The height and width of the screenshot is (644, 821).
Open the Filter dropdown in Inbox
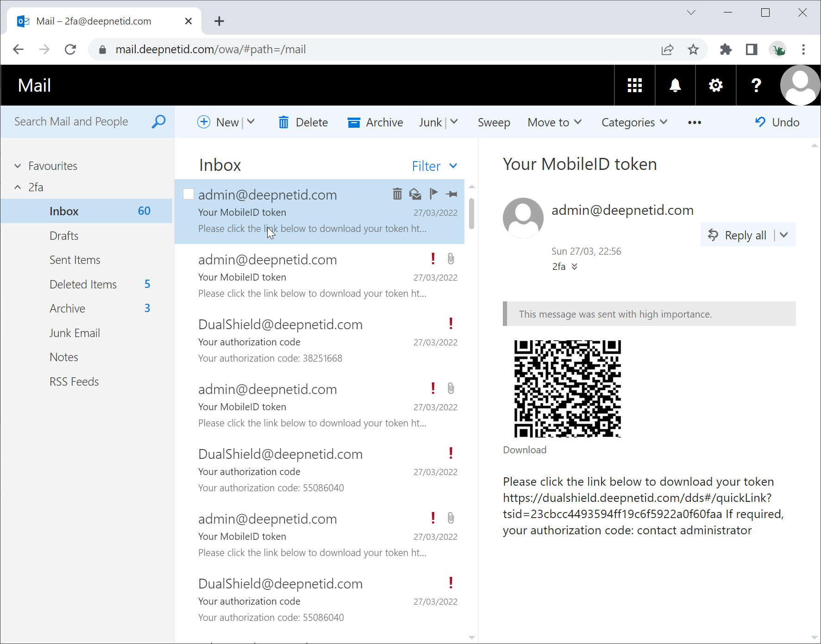point(434,166)
